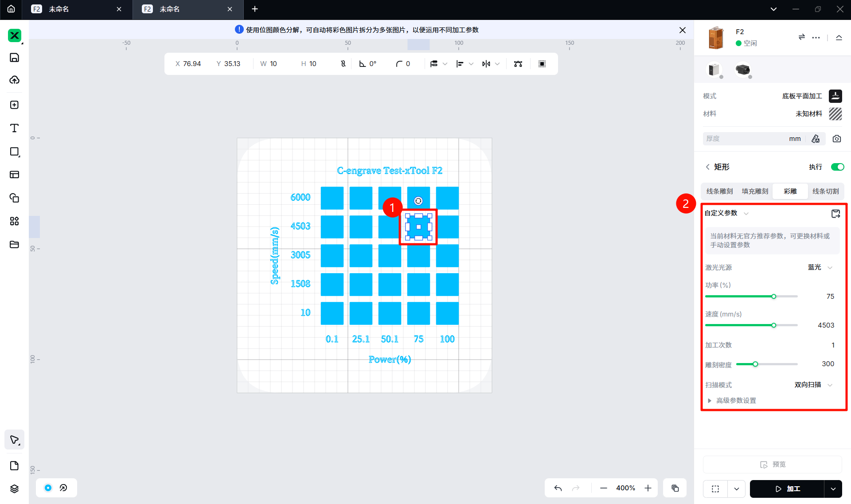Click the save file icon
Image resolution: width=851 pixels, height=504 pixels.
(14, 58)
